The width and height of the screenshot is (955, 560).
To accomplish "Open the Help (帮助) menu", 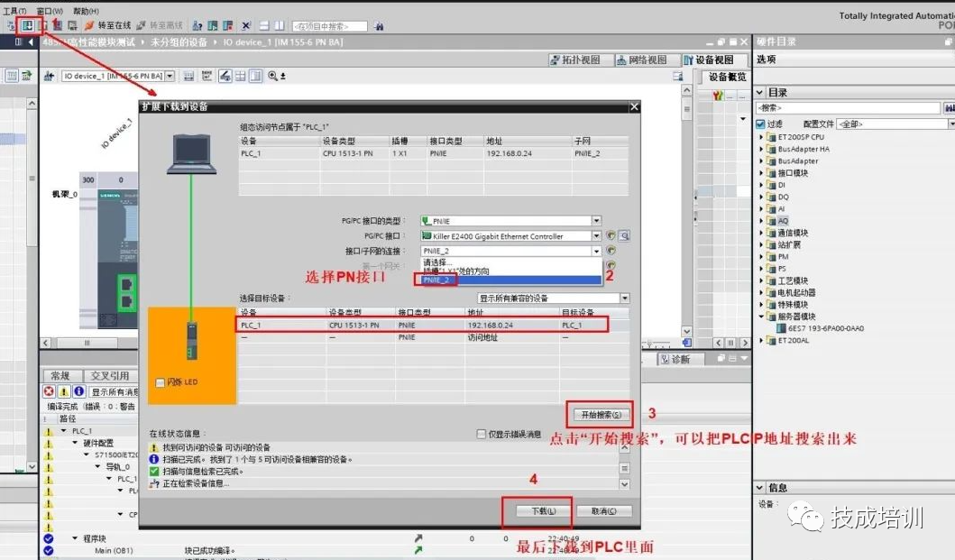I will 86,11.
